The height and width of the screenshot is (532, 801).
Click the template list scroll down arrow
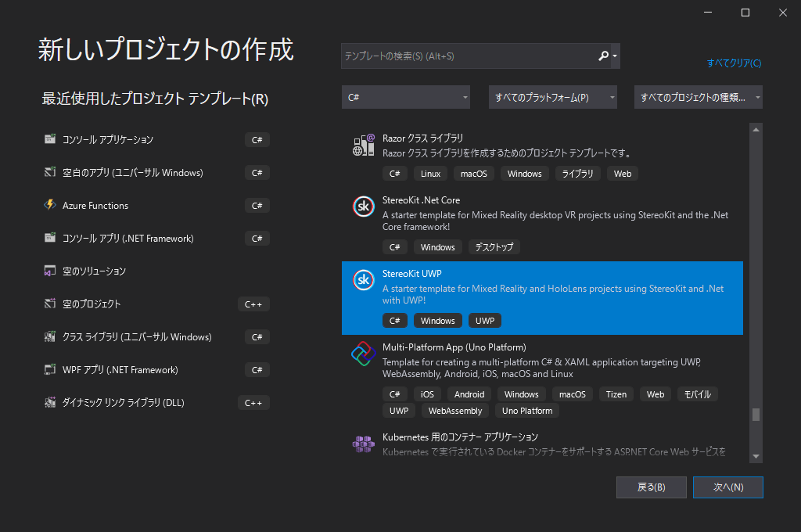tap(756, 457)
